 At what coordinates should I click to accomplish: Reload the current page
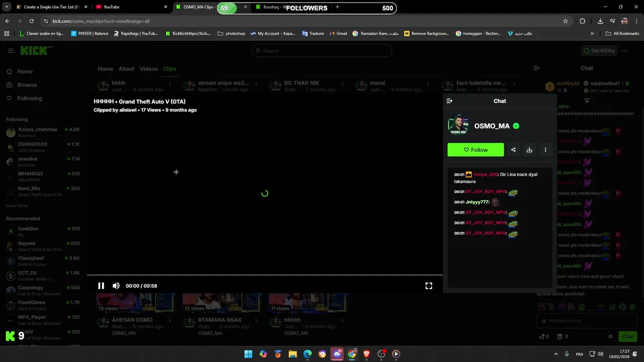(31, 21)
